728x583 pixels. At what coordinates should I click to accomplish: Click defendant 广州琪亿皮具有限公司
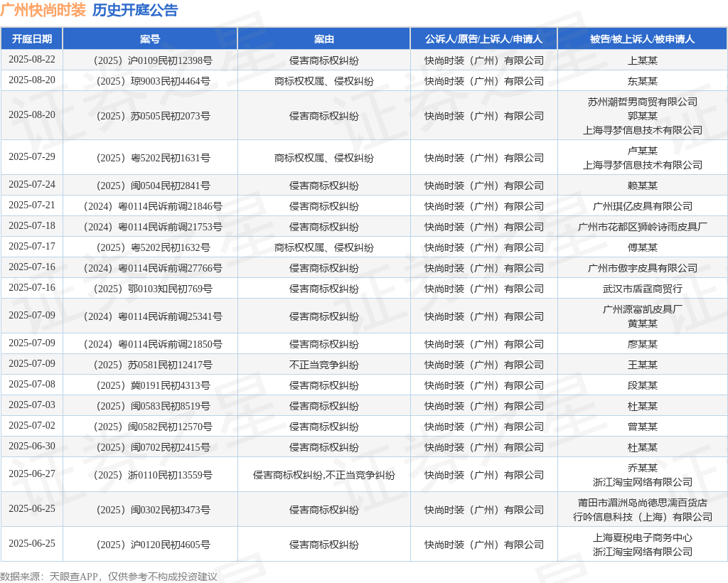pyautogui.click(x=643, y=206)
